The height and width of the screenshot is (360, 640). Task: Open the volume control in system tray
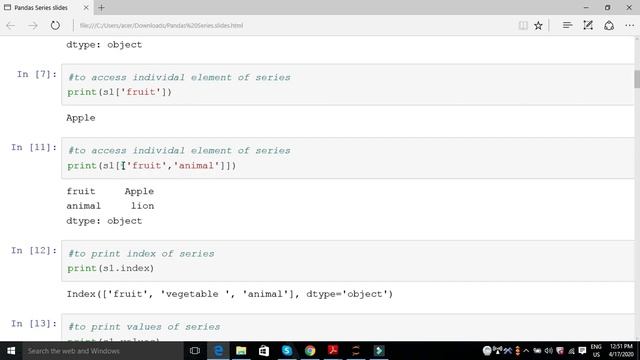click(548, 351)
